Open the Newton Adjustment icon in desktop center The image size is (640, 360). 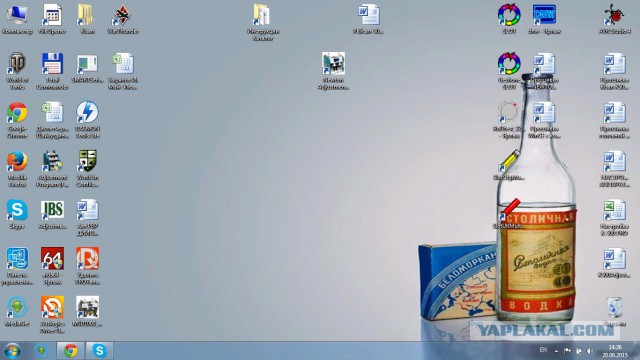pos(333,64)
